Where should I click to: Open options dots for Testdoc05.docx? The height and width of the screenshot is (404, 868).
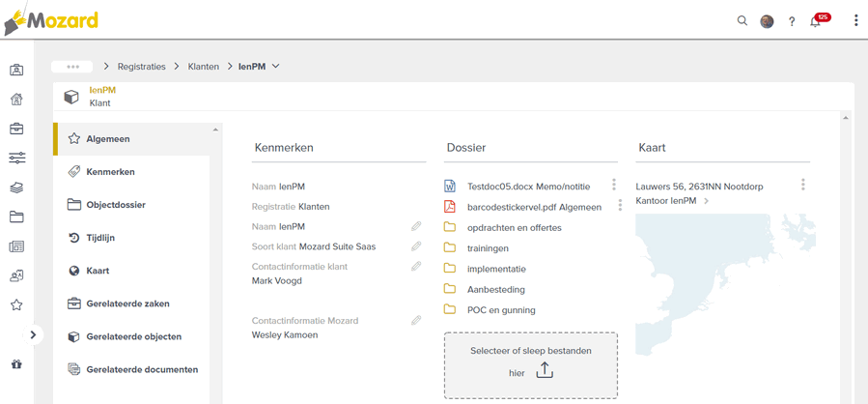coord(613,185)
